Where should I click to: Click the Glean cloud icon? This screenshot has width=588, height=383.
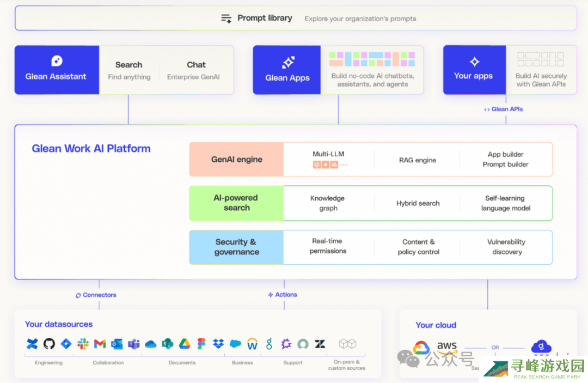[x=541, y=346]
